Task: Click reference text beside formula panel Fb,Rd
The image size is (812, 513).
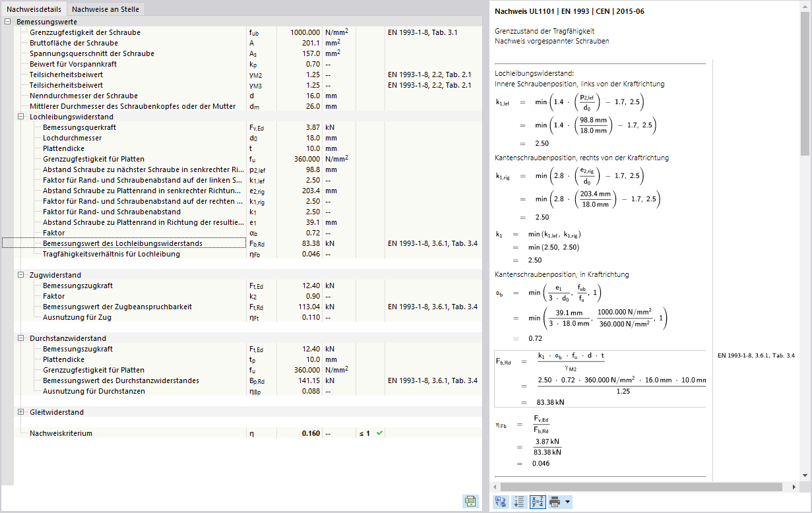Action: [755, 355]
